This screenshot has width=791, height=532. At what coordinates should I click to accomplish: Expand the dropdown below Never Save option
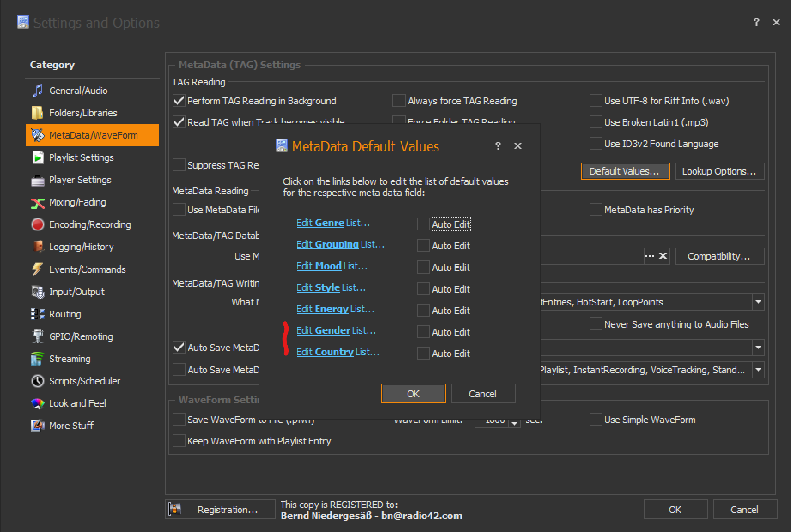pos(758,348)
